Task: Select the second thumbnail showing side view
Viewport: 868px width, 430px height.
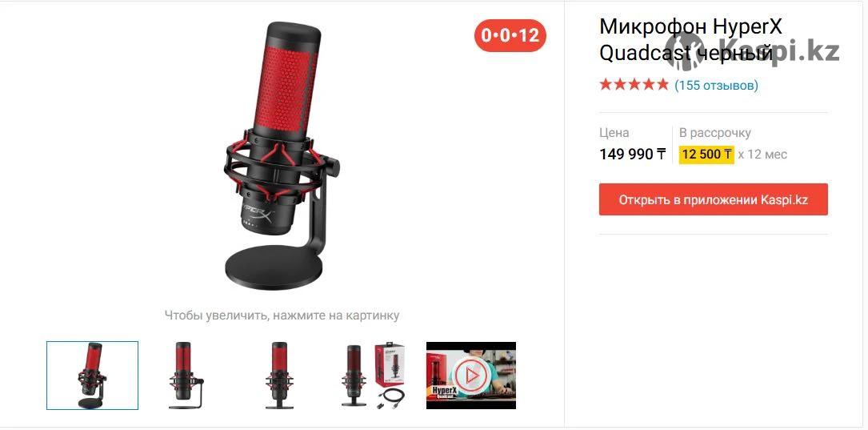Action: pyautogui.click(x=186, y=375)
